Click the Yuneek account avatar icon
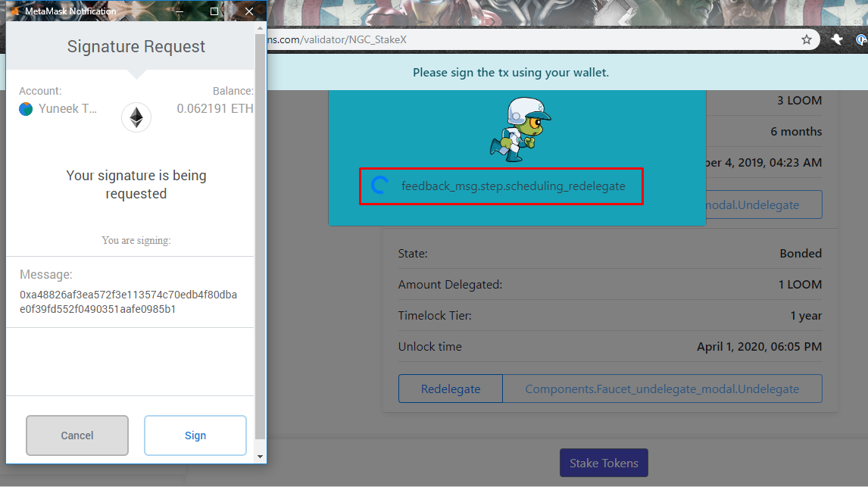Image resolution: width=868 pixels, height=487 pixels. coord(26,109)
